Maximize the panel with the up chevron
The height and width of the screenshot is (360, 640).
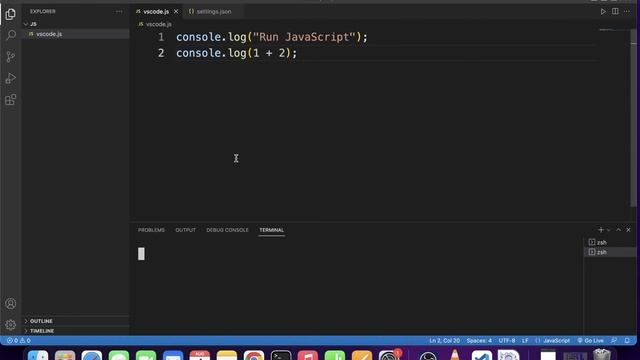click(618, 230)
